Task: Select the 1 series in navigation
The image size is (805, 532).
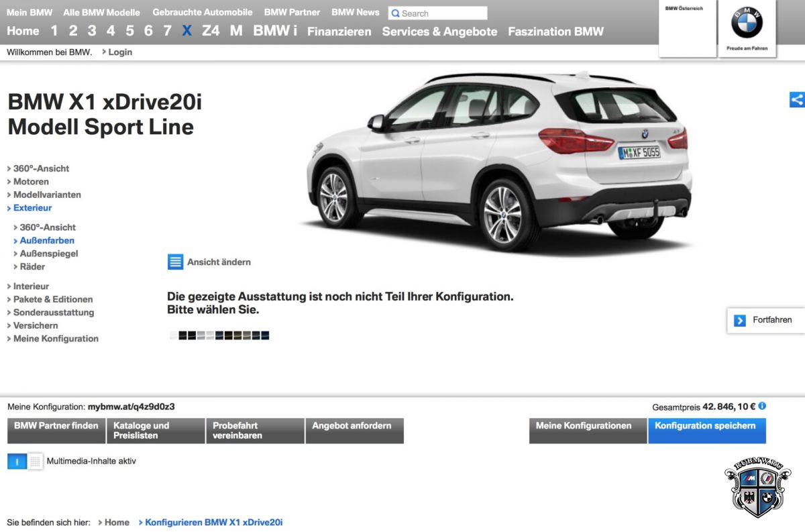Action: (x=54, y=31)
